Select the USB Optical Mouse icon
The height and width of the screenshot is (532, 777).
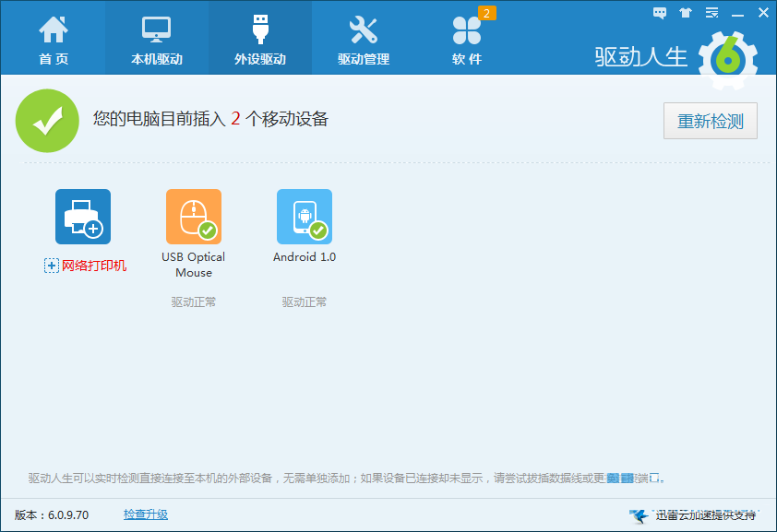click(194, 217)
